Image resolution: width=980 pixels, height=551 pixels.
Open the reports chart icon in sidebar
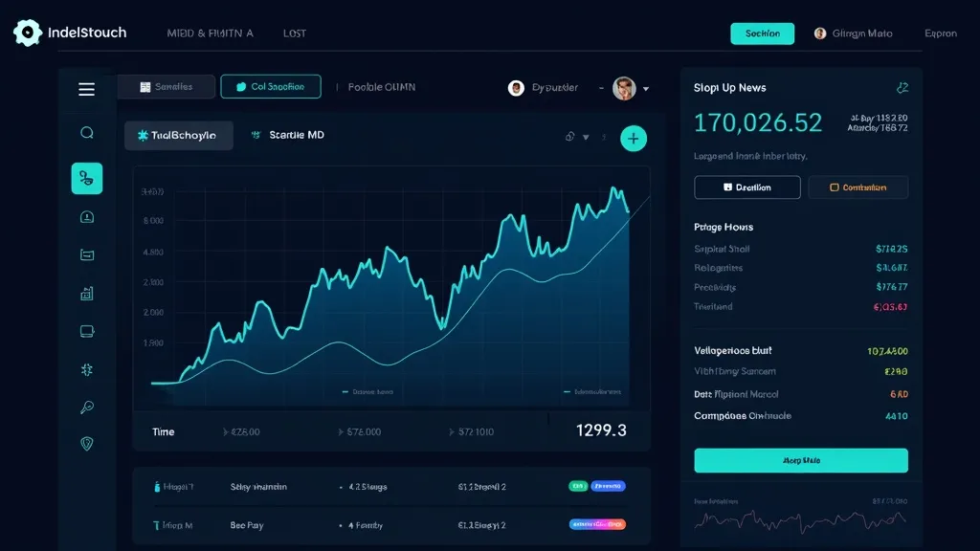(x=86, y=293)
